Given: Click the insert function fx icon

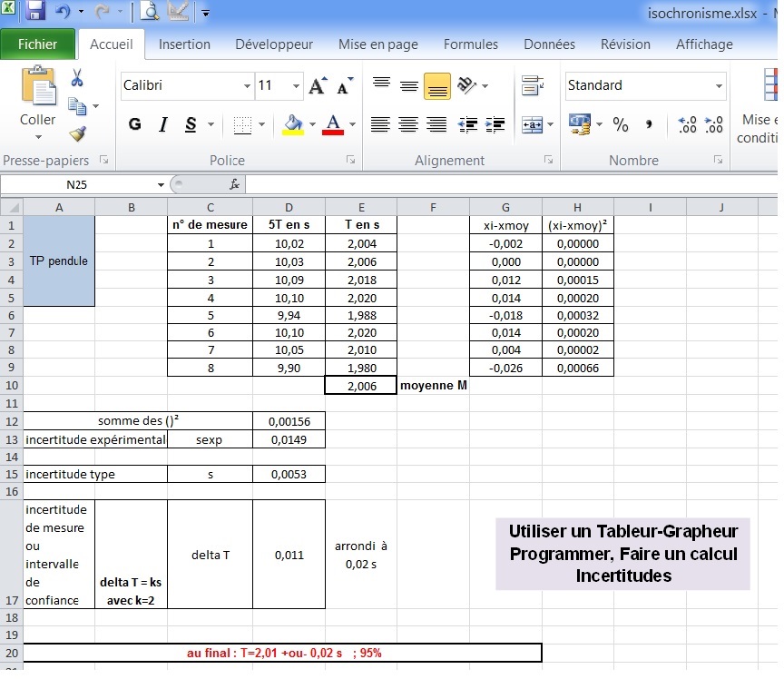Looking at the screenshot, I should 234,184.
